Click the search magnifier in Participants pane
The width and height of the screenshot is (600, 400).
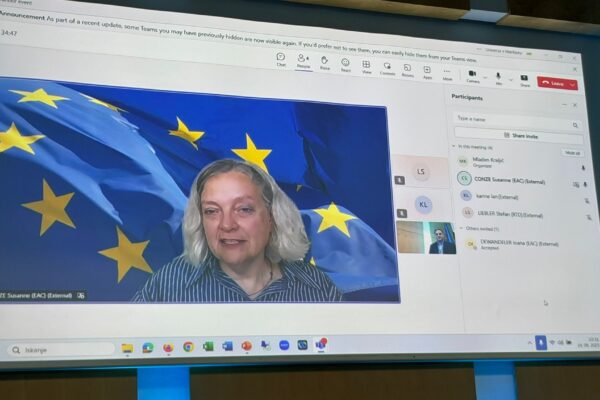[575, 125]
